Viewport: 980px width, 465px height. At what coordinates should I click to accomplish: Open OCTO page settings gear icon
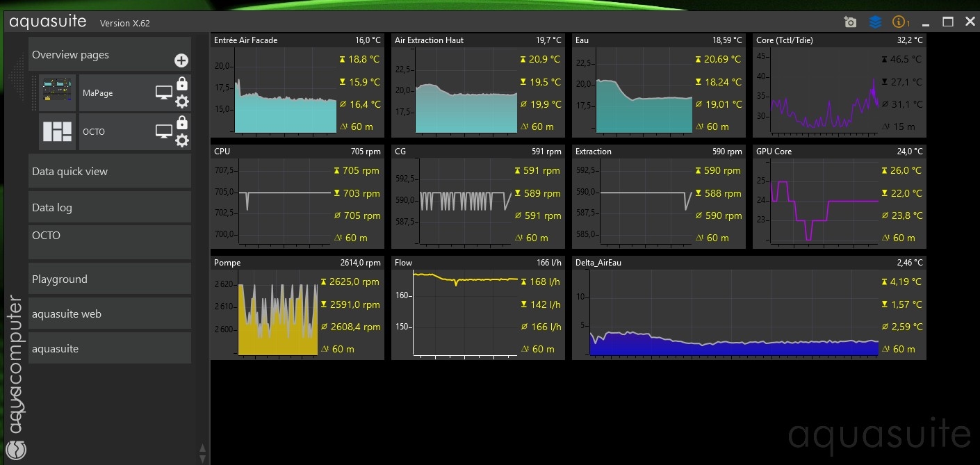pyautogui.click(x=182, y=141)
